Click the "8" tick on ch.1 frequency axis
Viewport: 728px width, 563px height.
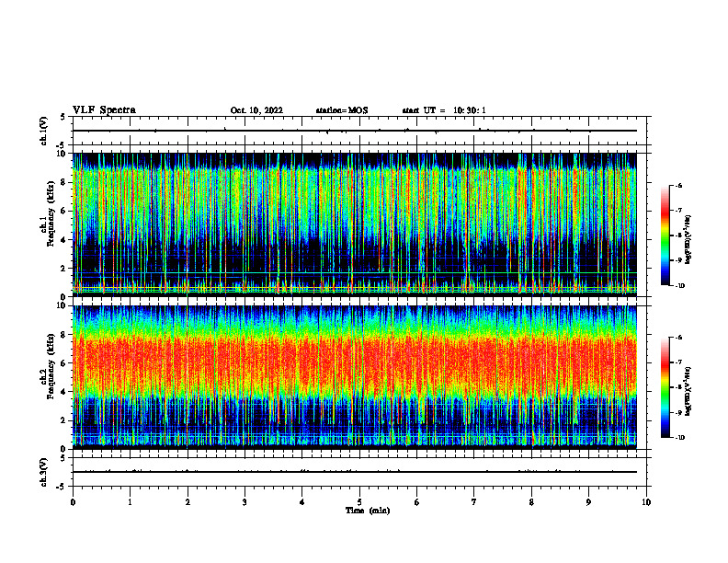point(64,182)
